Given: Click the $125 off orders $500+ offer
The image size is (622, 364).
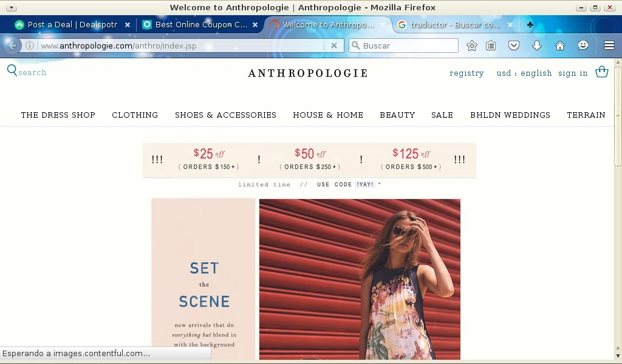Looking at the screenshot, I should coord(411,159).
